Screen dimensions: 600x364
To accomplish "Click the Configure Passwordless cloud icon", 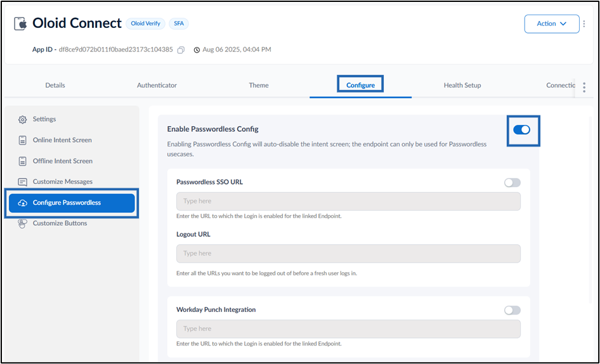I will (23, 203).
